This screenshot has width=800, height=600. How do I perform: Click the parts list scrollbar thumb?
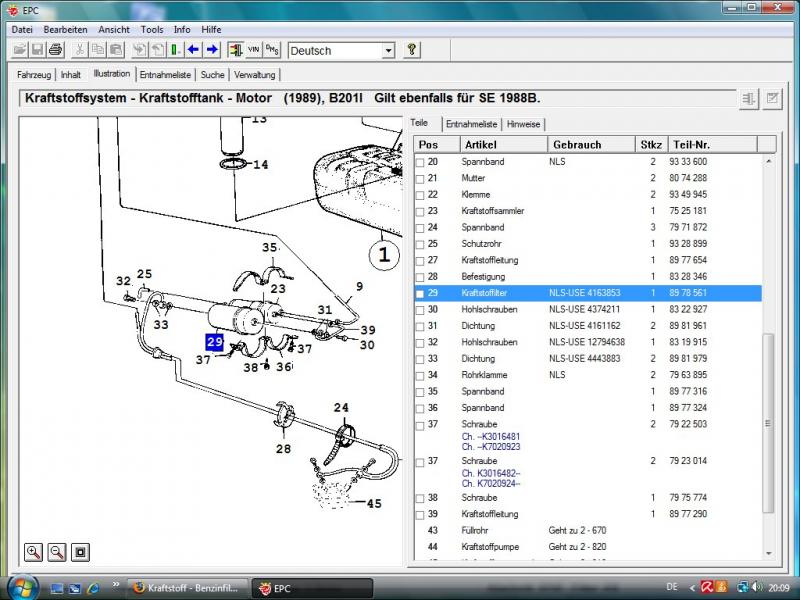tap(768, 423)
